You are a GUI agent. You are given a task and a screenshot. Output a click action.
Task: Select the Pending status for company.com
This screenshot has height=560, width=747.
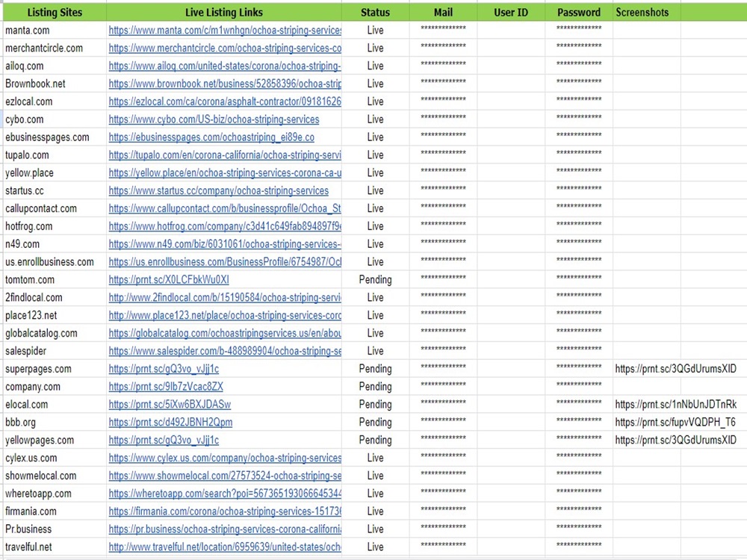pyautogui.click(x=376, y=387)
